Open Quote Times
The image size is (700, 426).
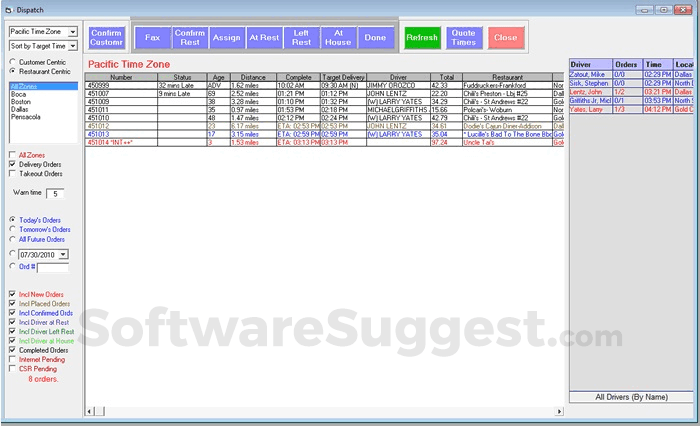point(463,38)
